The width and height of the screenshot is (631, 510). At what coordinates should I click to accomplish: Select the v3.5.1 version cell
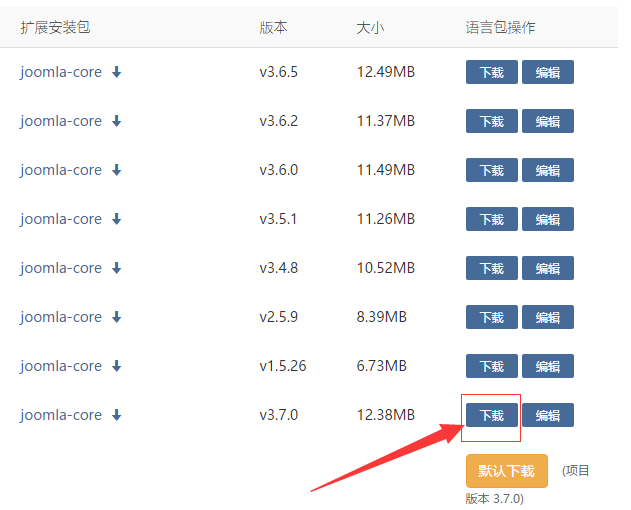coord(278,219)
